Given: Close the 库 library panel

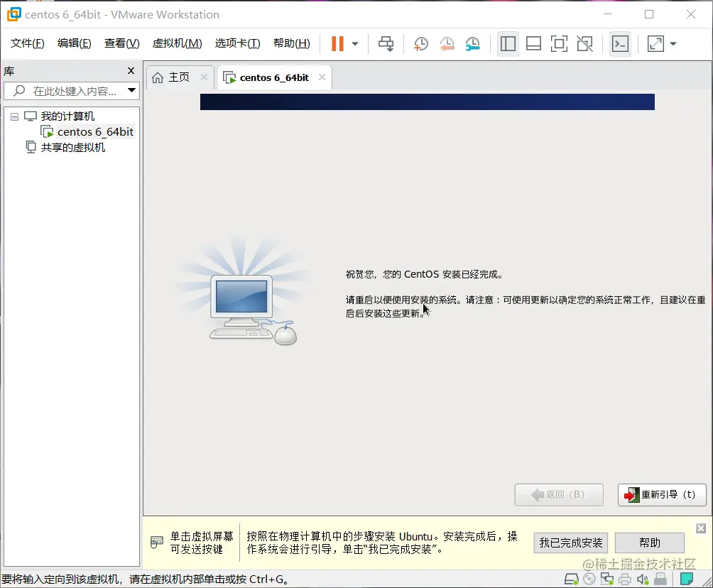Looking at the screenshot, I should pos(131,70).
